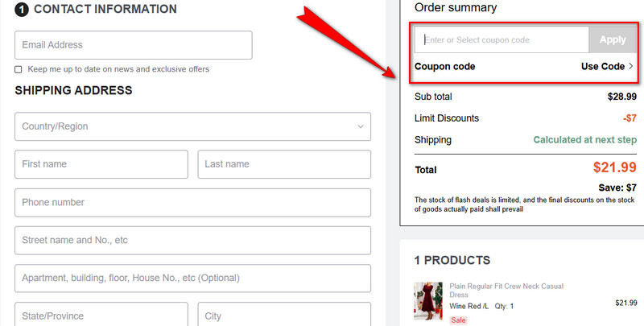This screenshot has height=326, width=644.
Task: Click the red annotation arrow graphic
Action: pyautogui.click(x=346, y=44)
